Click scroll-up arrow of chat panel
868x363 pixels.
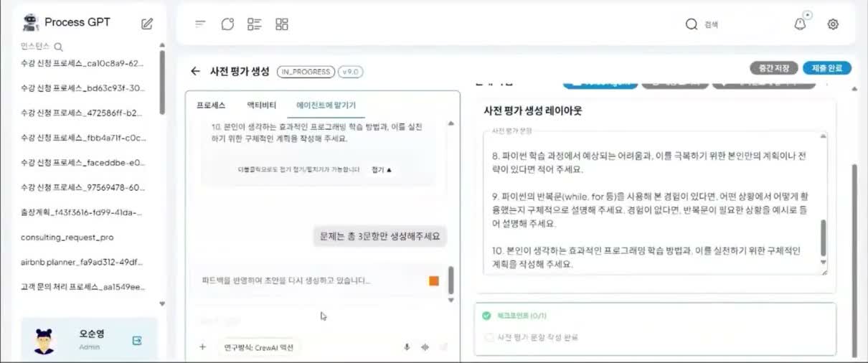pos(451,123)
